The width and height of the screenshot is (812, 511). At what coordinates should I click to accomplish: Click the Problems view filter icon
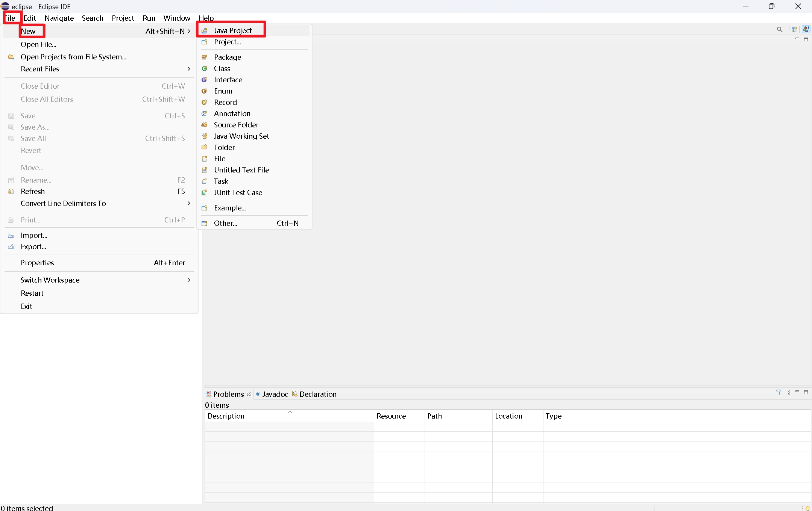[x=779, y=392]
